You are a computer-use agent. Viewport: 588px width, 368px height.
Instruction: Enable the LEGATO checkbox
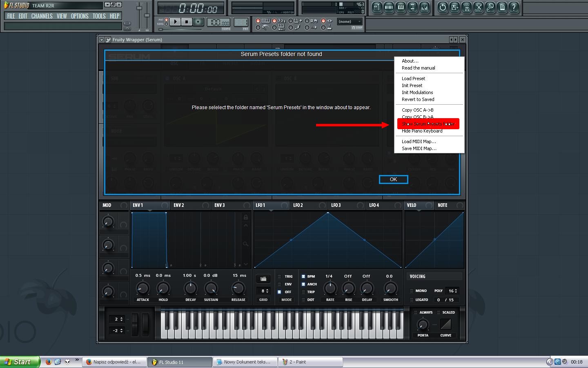[412, 300]
